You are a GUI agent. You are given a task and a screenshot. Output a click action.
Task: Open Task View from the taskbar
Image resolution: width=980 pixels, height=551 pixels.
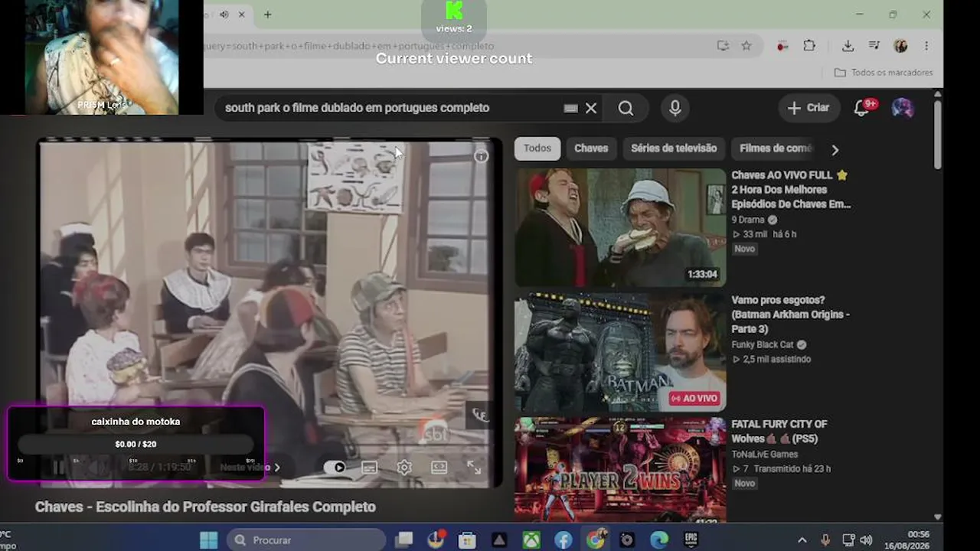coord(403,540)
